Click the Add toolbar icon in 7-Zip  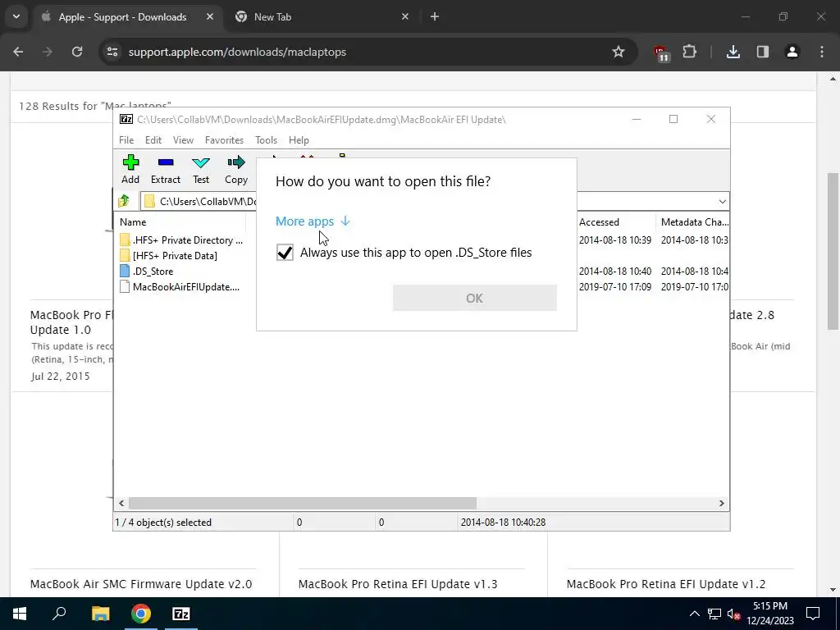point(130,169)
